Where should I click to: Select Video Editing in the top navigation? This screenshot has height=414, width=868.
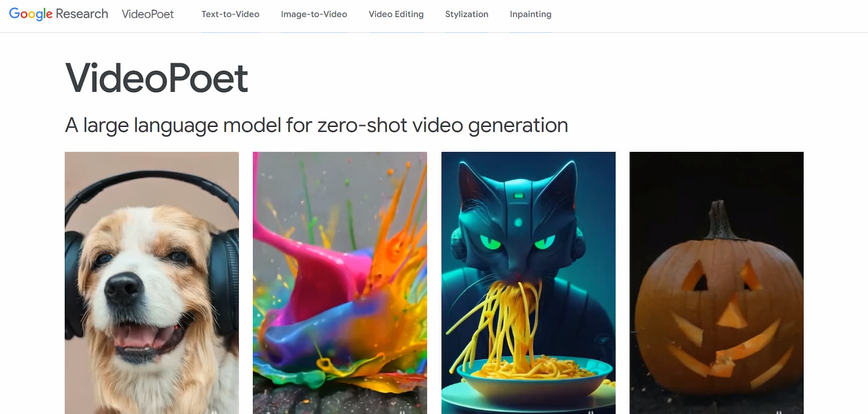pyautogui.click(x=396, y=14)
